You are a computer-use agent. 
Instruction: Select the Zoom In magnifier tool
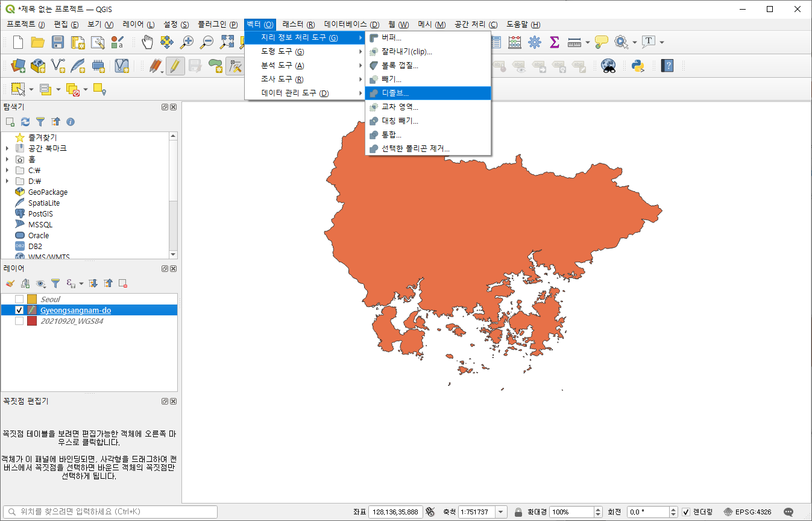[x=187, y=42]
